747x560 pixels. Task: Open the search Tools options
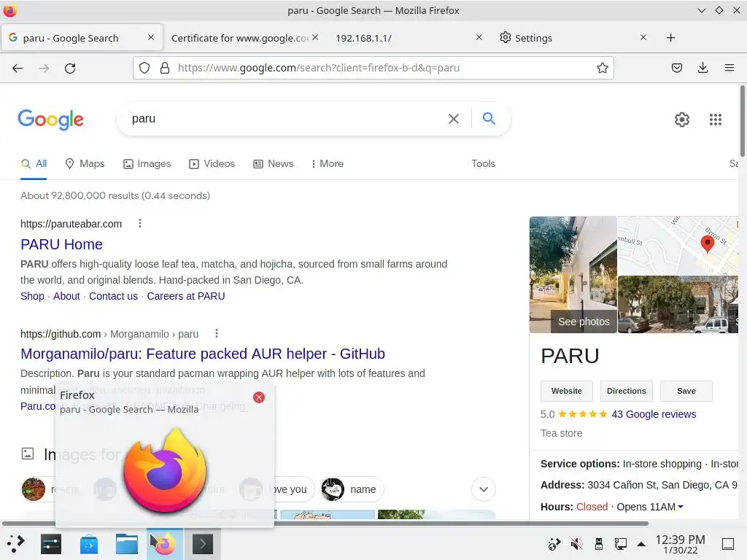(x=483, y=164)
